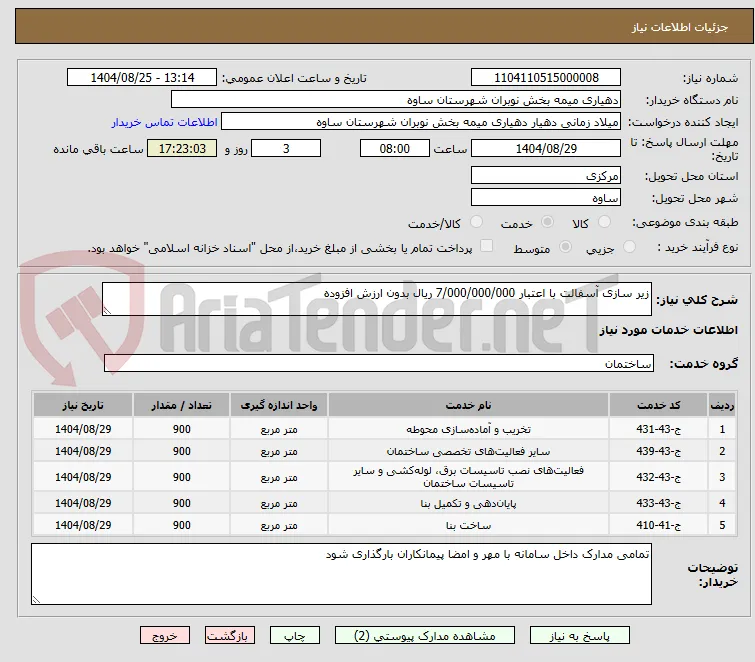Click unit متر مربع in row 3
Viewport: 755px width, 662px height.
tap(279, 477)
